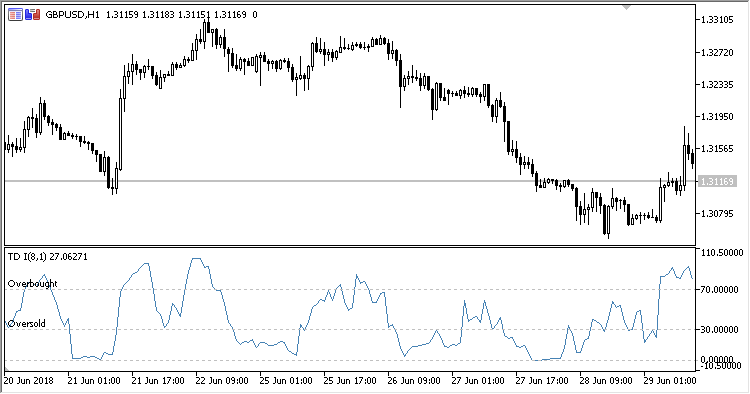Click indicator scale value -10.50000
This screenshot has width=750, height=394.
[x=721, y=366]
